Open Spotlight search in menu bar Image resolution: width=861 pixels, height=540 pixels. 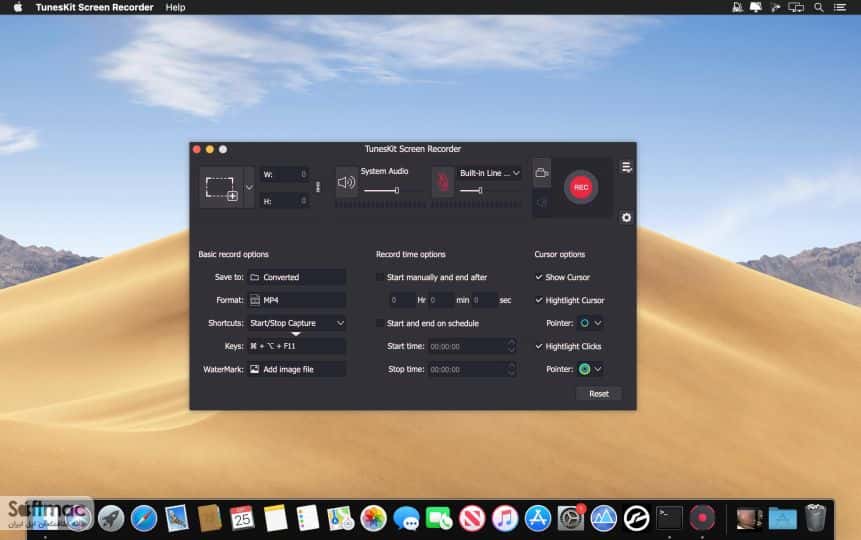819,7
